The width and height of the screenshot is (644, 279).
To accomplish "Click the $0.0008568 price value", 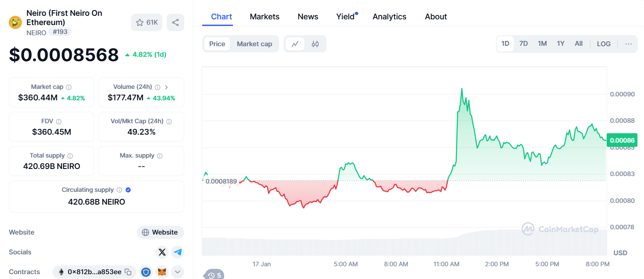I will (x=64, y=55).
